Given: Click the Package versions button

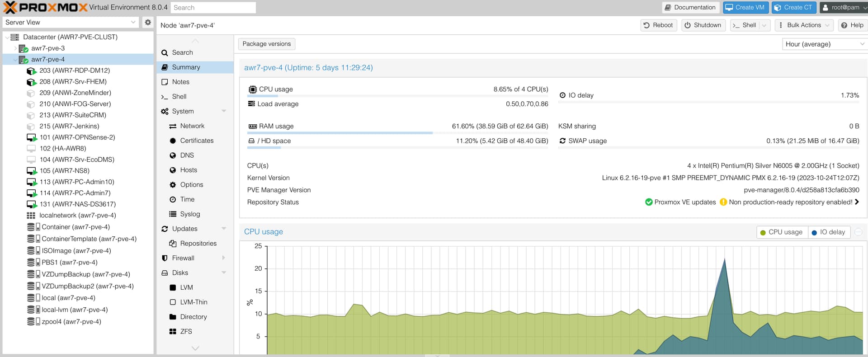Looking at the screenshot, I should (x=267, y=44).
